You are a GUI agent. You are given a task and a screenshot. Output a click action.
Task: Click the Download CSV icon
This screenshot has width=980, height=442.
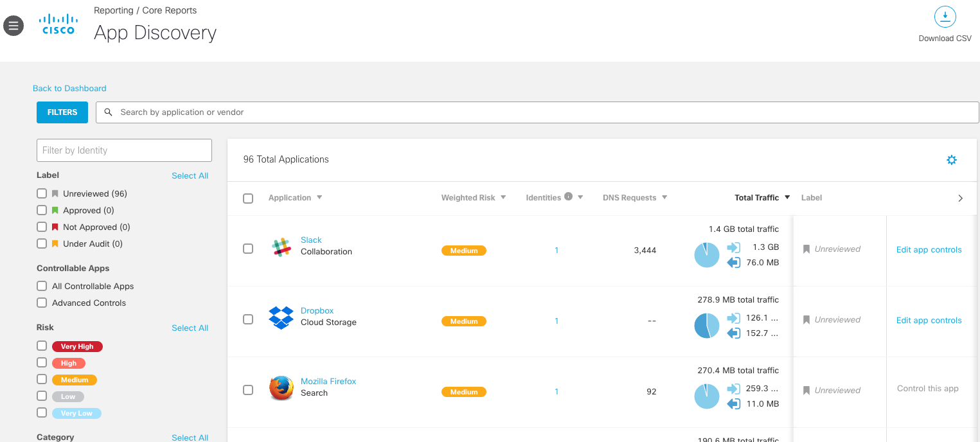click(x=945, y=17)
